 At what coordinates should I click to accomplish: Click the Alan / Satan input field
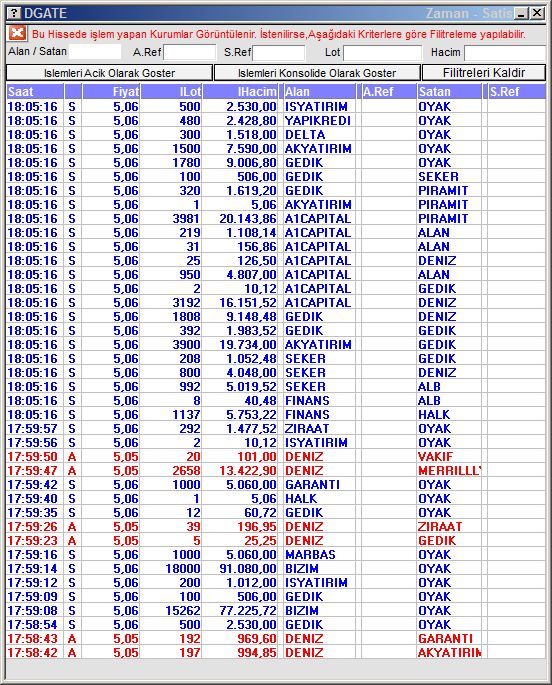[x=95, y=52]
